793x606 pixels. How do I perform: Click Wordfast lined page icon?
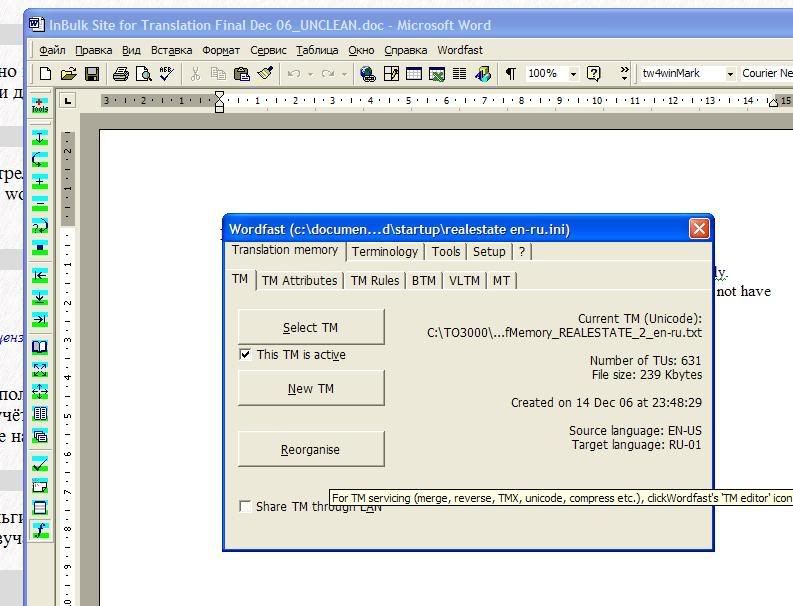click(x=40, y=508)
